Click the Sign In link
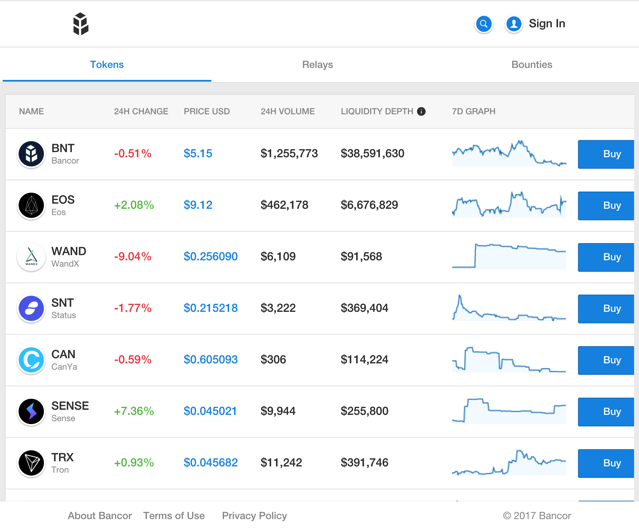Image resolution: width=639 pixels, height=528 pixels. coord(547,24)
